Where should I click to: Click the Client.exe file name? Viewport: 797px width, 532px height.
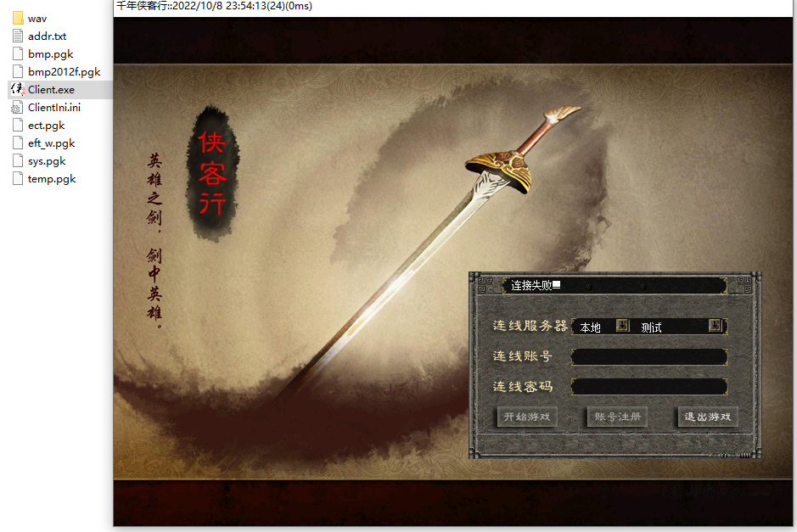pyautogui.click(x=51, y=89)
